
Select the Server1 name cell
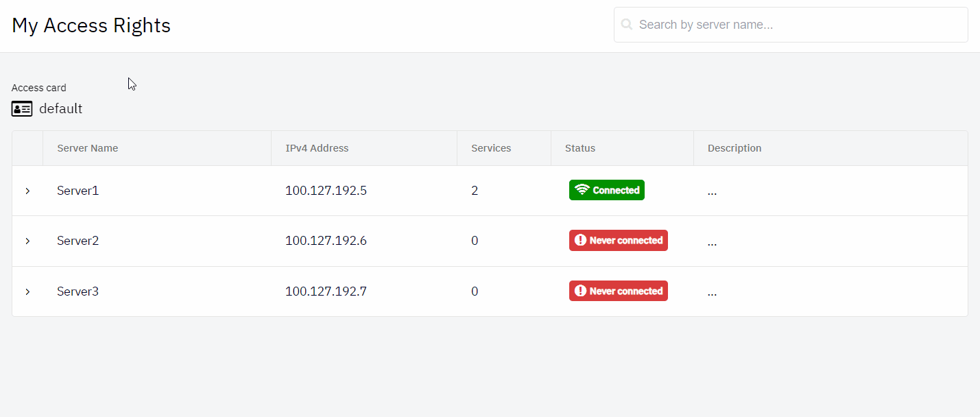point(78,191)
